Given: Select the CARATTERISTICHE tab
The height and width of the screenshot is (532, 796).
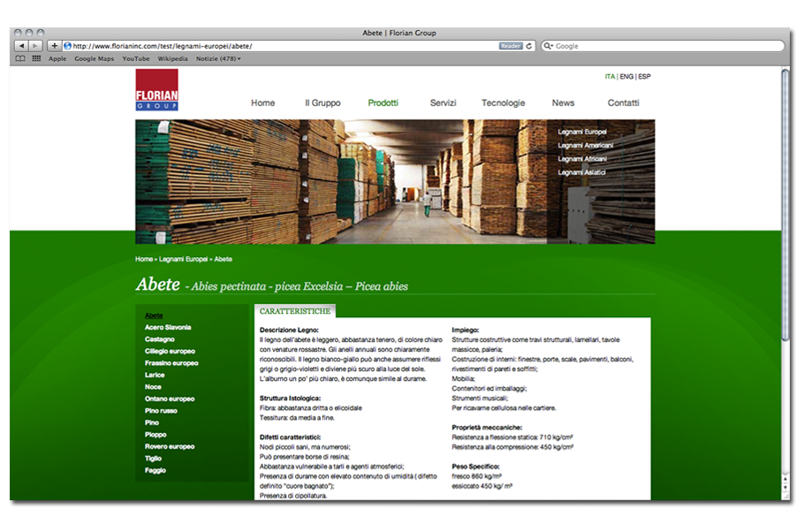Looking at the screenshot, I should click(x=293, y=311).
